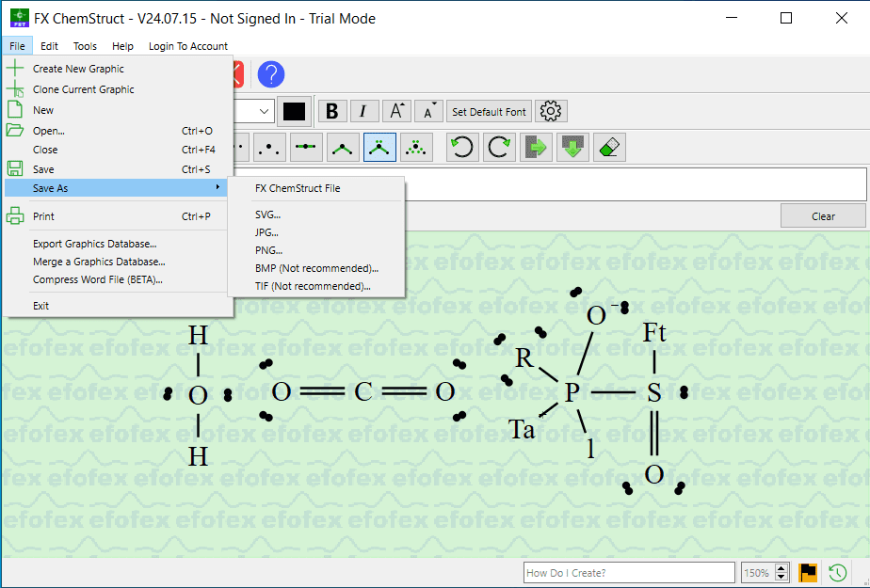Select Clone Current Graphic
This screenshot has height=588, width=870.
116,89
